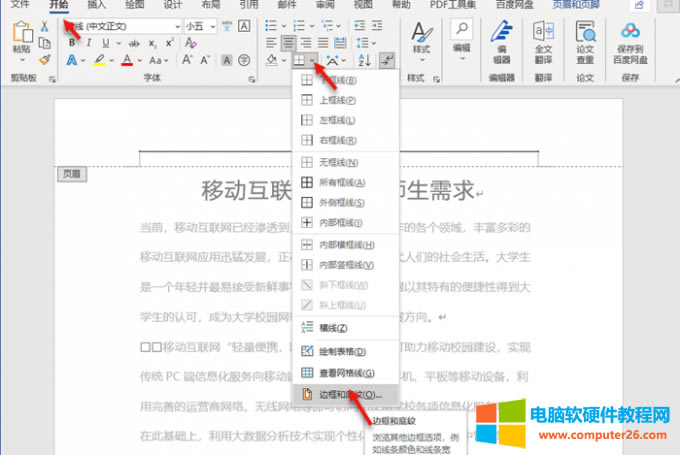Switch to the 插入 ribbon tab

click(x=97, y=5)
